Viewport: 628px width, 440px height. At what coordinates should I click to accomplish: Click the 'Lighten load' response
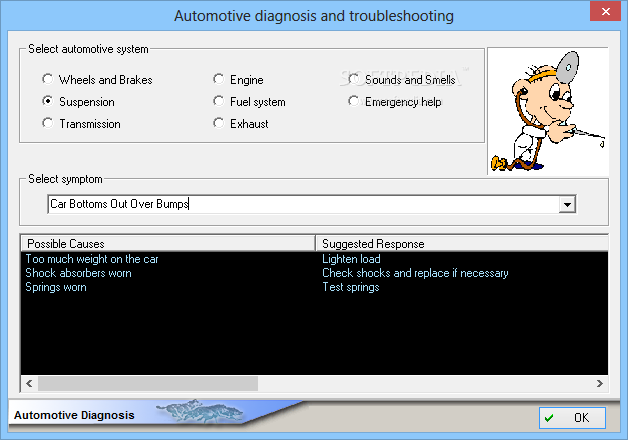pos(351,259)
